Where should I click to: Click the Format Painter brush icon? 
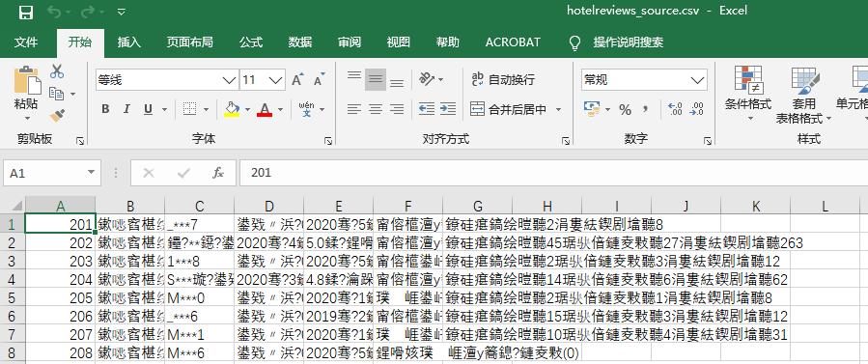[x=56, y=116]
